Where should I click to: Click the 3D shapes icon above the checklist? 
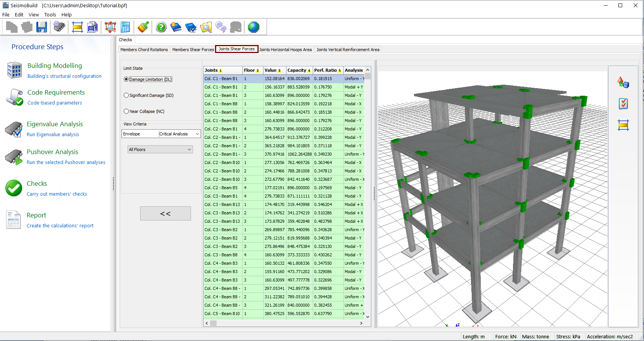[x=623, y=82]
